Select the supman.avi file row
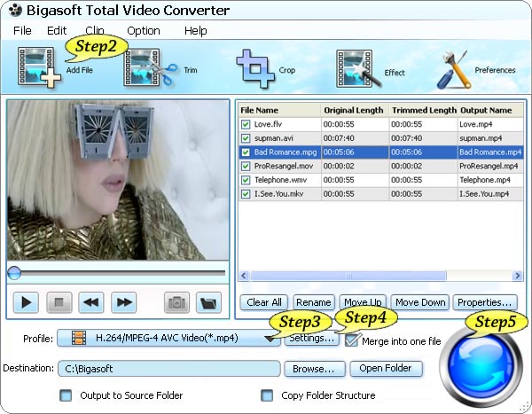This screenshot has width=532, height=414. [380, 138]
